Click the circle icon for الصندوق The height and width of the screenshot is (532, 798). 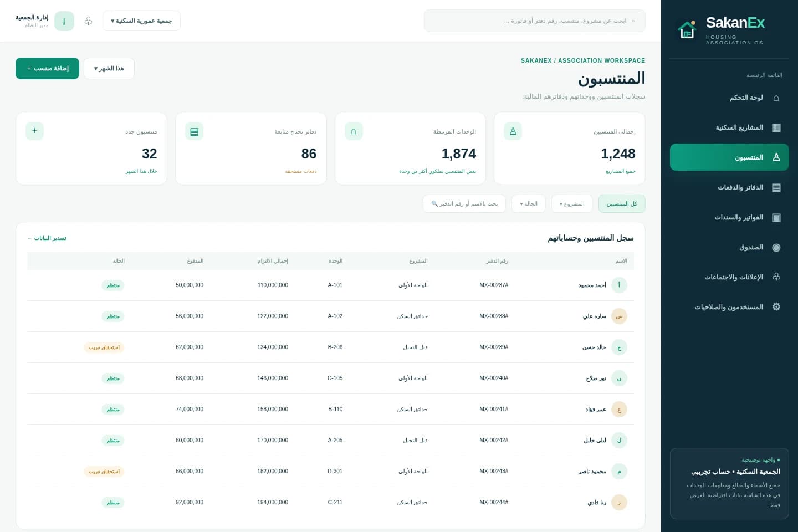(776, 247)
